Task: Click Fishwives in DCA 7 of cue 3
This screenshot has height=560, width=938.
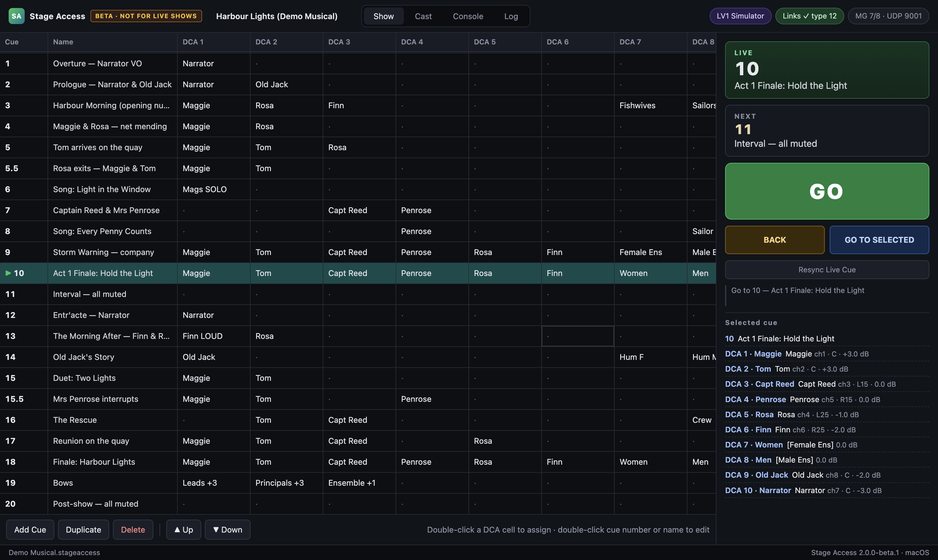Action: 637,105
